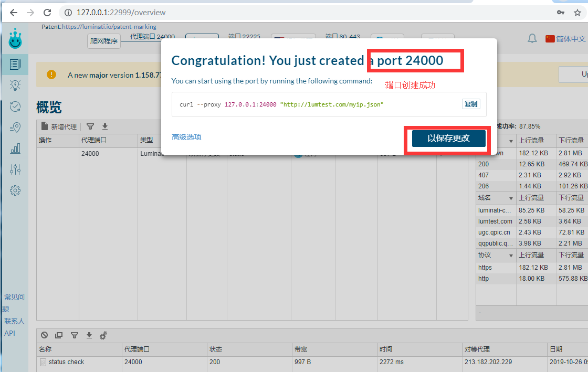588x372 pixels.
Task: Click the filter funnel in proxies toolbar
Action: (90, 126)
